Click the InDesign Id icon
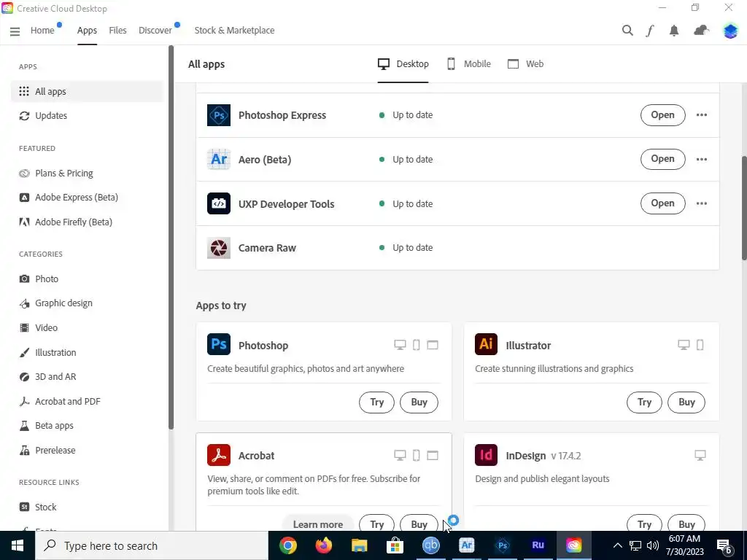Image resolution: width=747 pixels, height=560 pixels. pos(486,455)
